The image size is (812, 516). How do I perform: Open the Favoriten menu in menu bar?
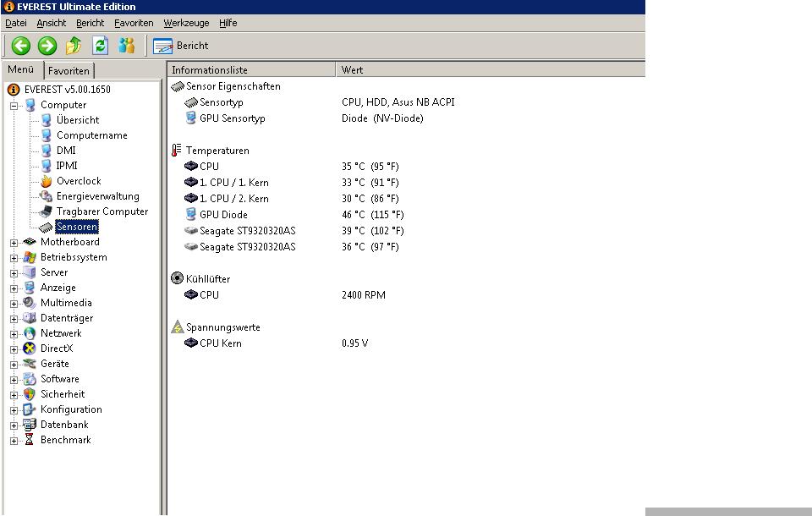pos(134,23)
